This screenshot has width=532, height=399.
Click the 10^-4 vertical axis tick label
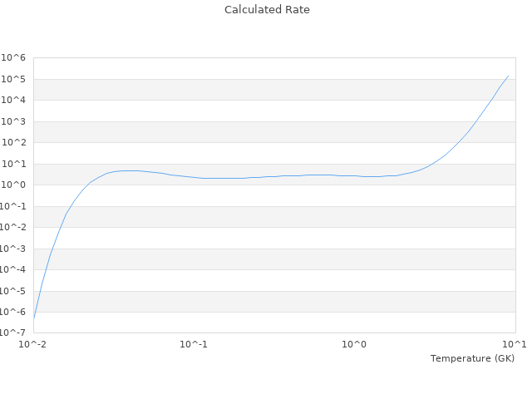click(x=13, y=270)
